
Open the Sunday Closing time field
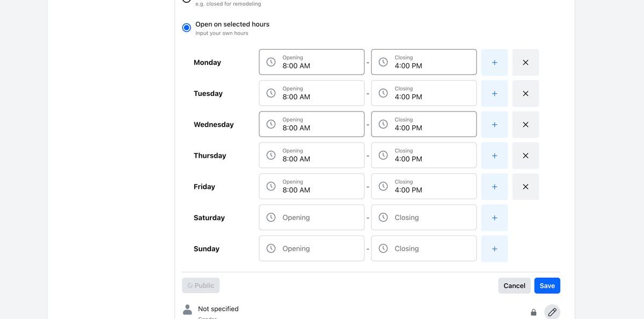(x=423, y=249)
